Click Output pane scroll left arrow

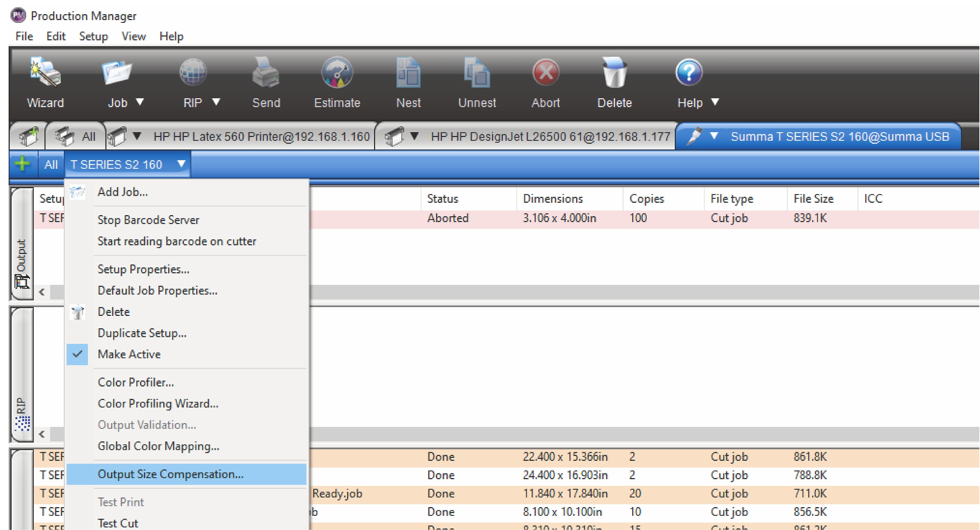click(x=42, y=292)
